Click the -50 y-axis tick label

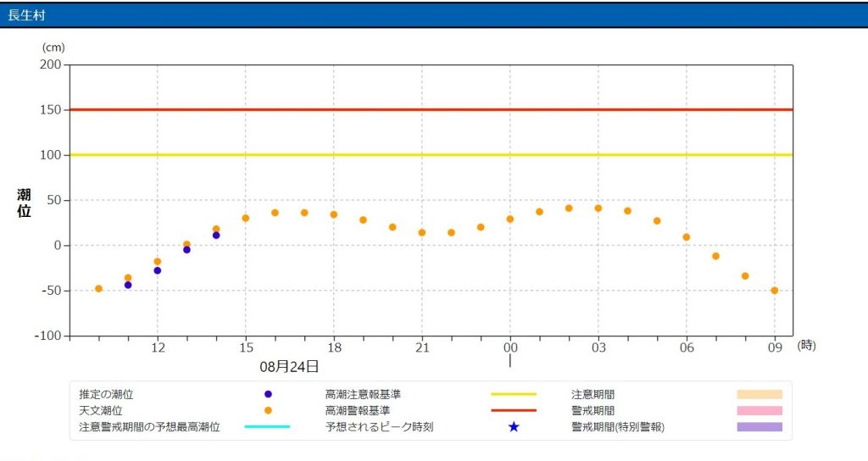point(50,291)
